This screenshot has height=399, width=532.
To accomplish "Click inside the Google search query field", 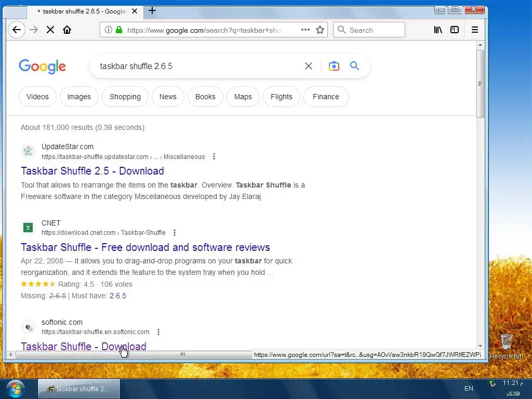I will (x=197, y=66).
